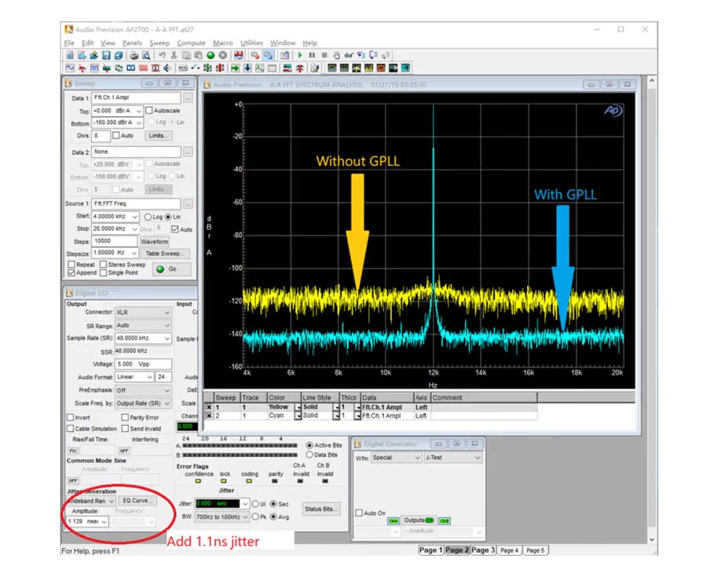Click the EQ Curve button
This screenshot has width=707, height=588.
[137, 501]
